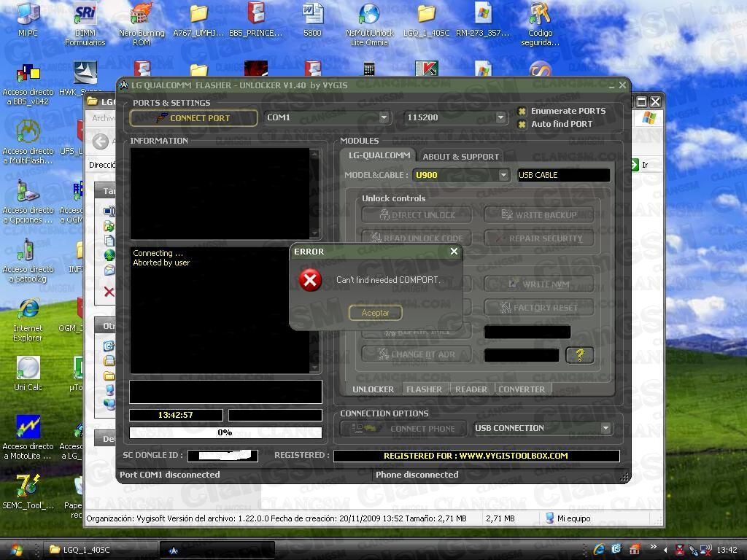Toggle Auto find PORT checkbox
Screen dimensions: 747x560
click(522, 124)
